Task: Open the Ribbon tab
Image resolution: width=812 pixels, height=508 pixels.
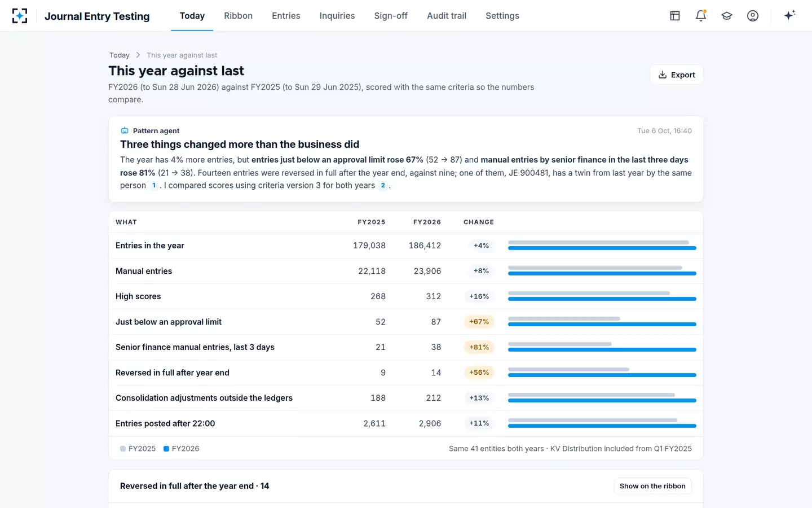Action: [x=238, y=16]
